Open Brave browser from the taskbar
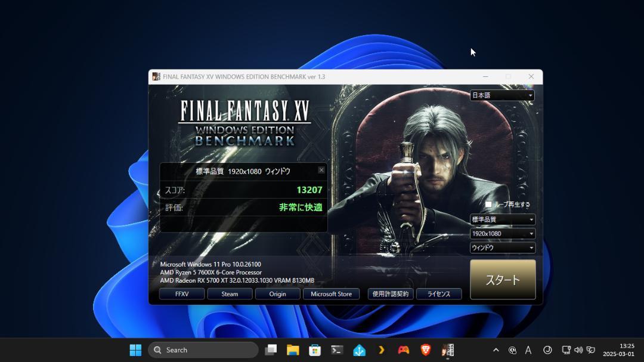The height and width of the screenshot is (362, 644). pos(426,350)
